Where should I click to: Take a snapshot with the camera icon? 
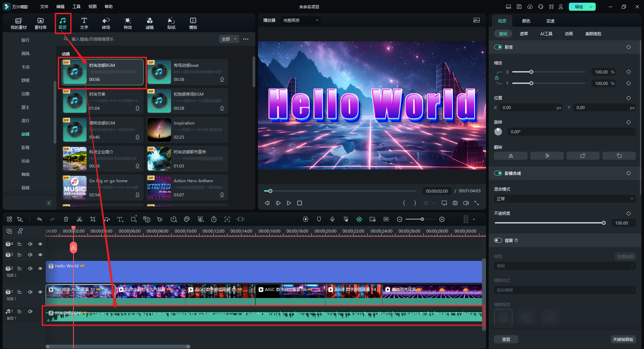455,203
